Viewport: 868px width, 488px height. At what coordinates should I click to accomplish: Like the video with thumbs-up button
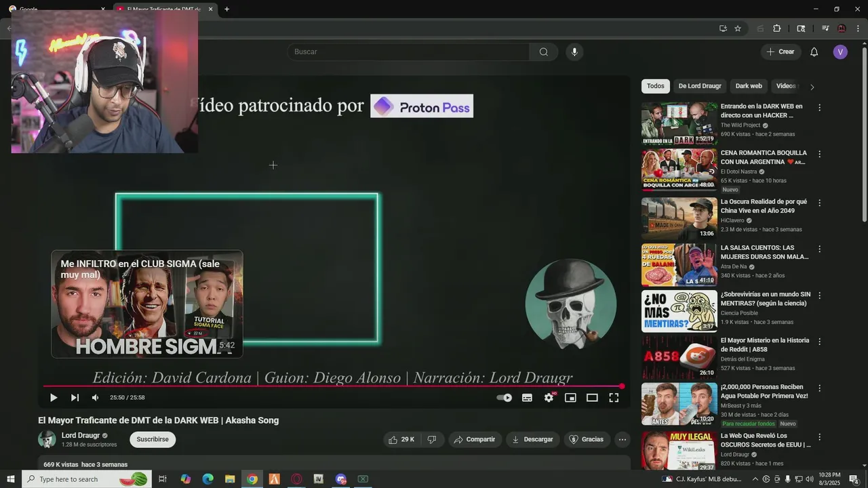[402, 440]
